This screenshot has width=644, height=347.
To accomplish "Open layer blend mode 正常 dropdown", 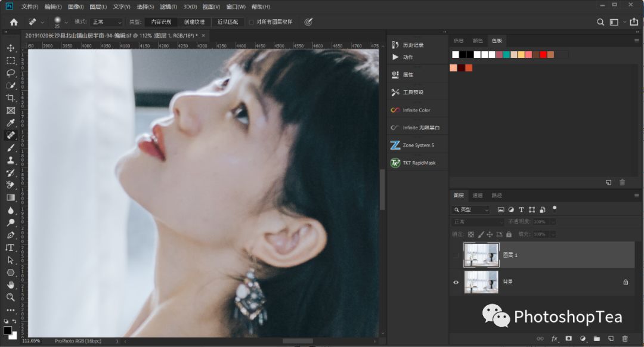I will pos(477,222).
